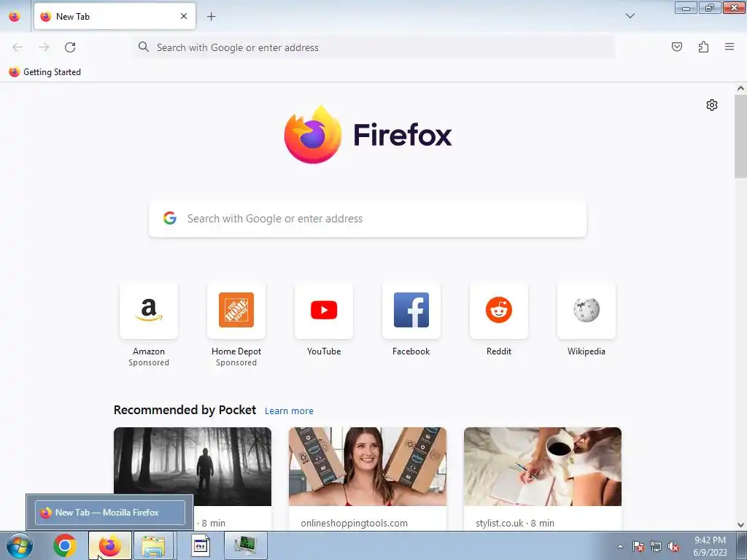
Task: Click into the center Google search box
Action: coord(368,219)
